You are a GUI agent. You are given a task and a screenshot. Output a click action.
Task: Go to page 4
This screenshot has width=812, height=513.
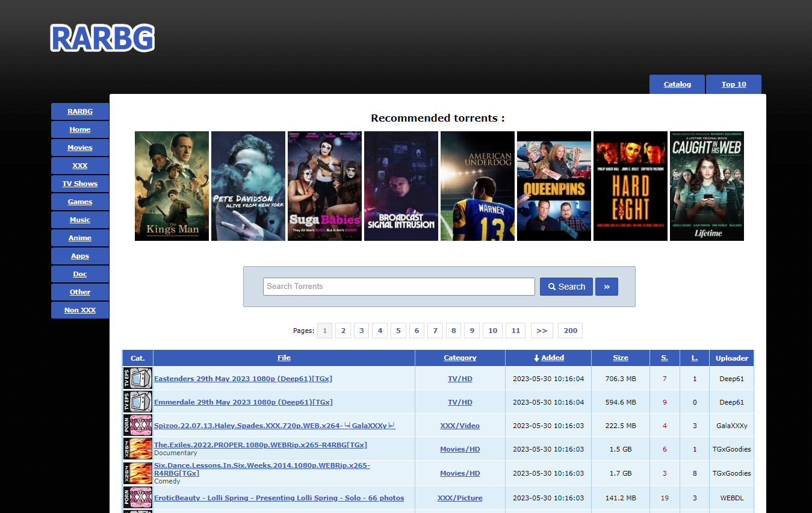coord(380,331)
